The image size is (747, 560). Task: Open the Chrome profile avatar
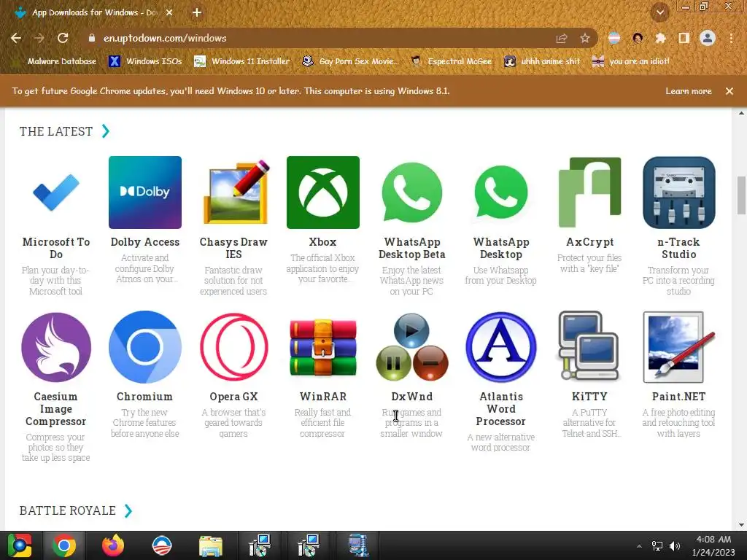pos(708,38)
